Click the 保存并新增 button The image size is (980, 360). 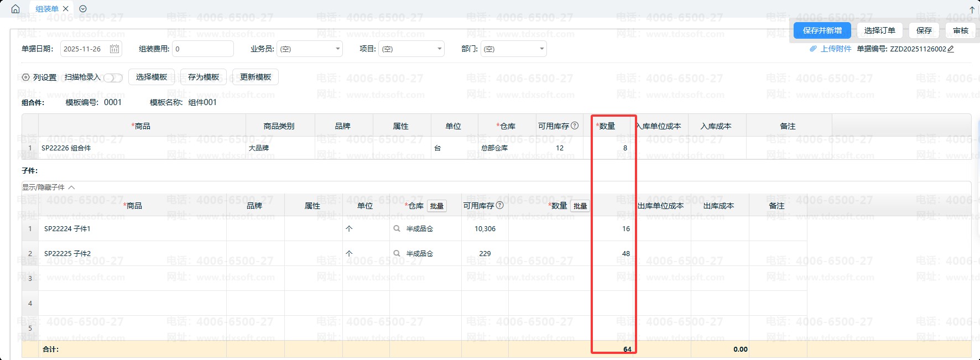point(822,30)
